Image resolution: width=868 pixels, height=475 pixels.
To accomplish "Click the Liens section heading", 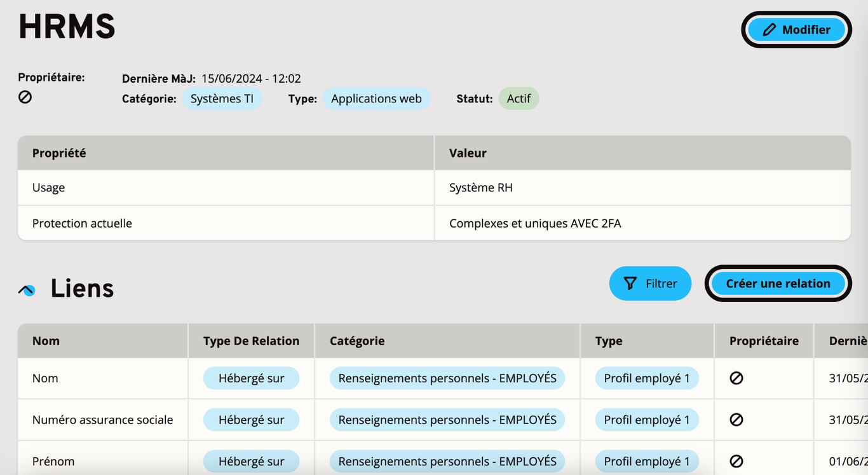I will point(82,289).
